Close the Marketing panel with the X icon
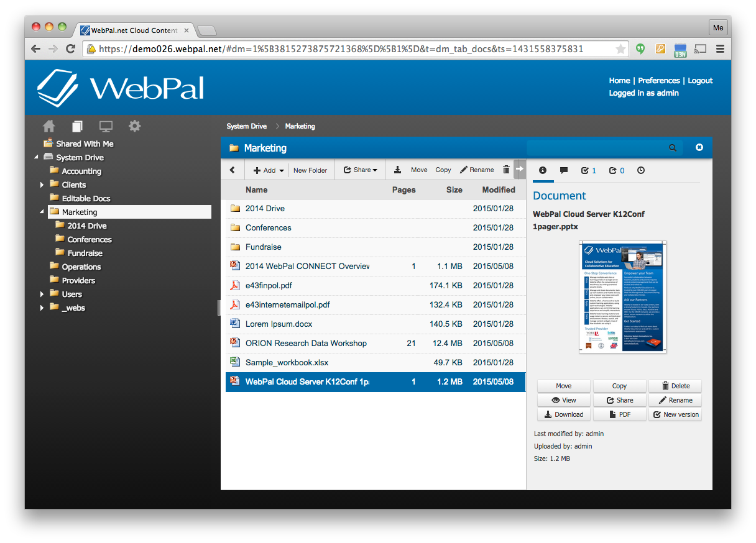Screen dimensions: 756x543 699,147
